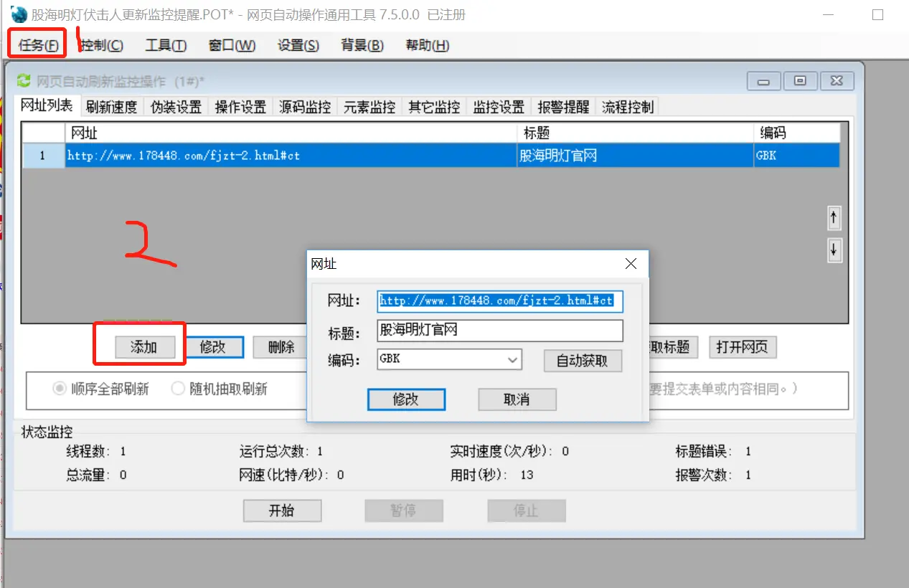The width and height of the screenshot is (909, 588).
Task: Open the 设置(S) menu
Action: [298, 45]
